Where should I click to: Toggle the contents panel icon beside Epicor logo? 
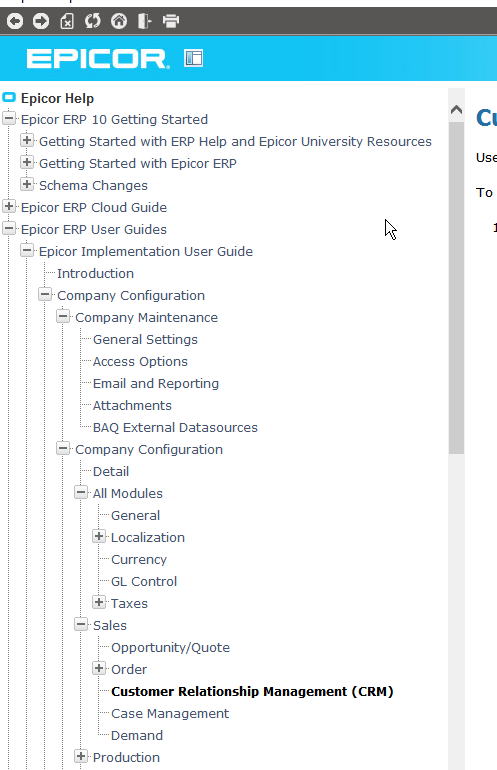point(193,58)
